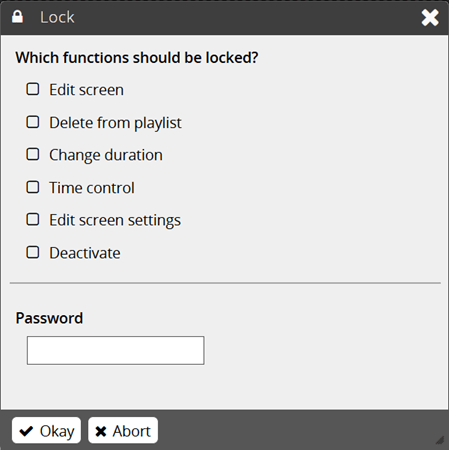The width and height of the screenshot is (449, 450).
Task: Mark the Deactivate checkbox
Action: [33, 252]
